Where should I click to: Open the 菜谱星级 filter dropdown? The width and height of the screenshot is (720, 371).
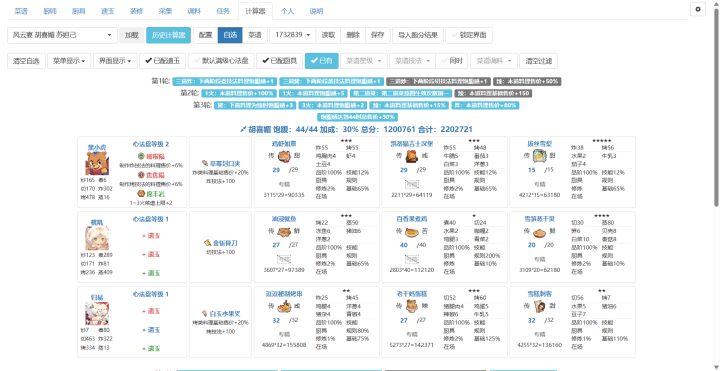pyautogui.click(x=364, y=61)
